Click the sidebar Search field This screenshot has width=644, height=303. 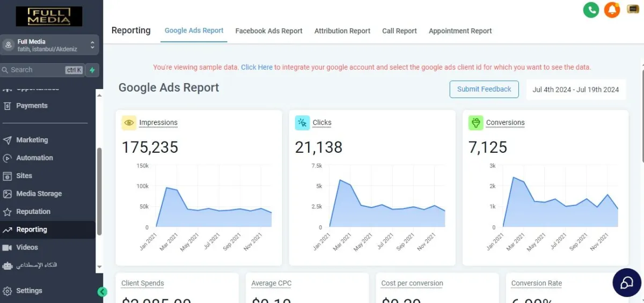42,70
